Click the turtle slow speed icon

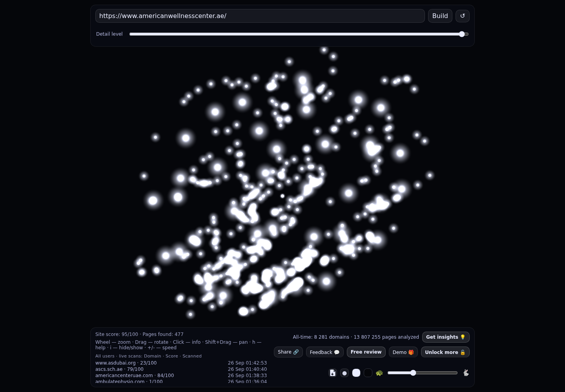click(x=379, y=373)
